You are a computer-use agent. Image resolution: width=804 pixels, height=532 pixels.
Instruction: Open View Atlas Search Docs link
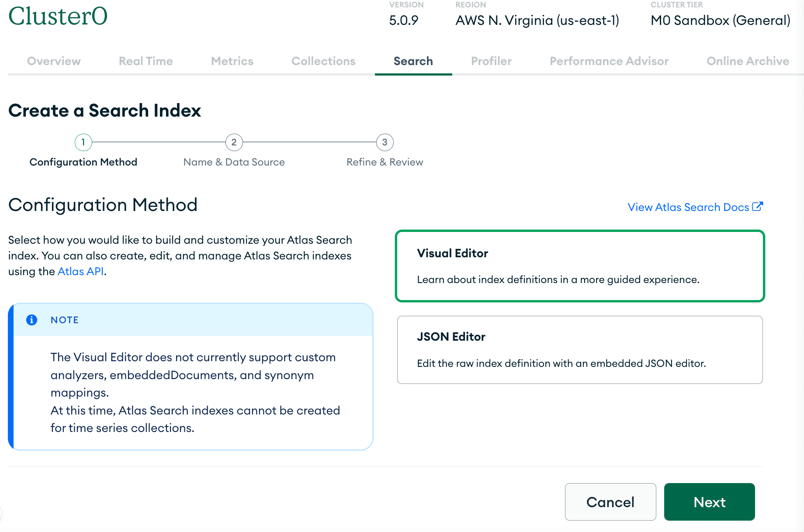point(688,207)
